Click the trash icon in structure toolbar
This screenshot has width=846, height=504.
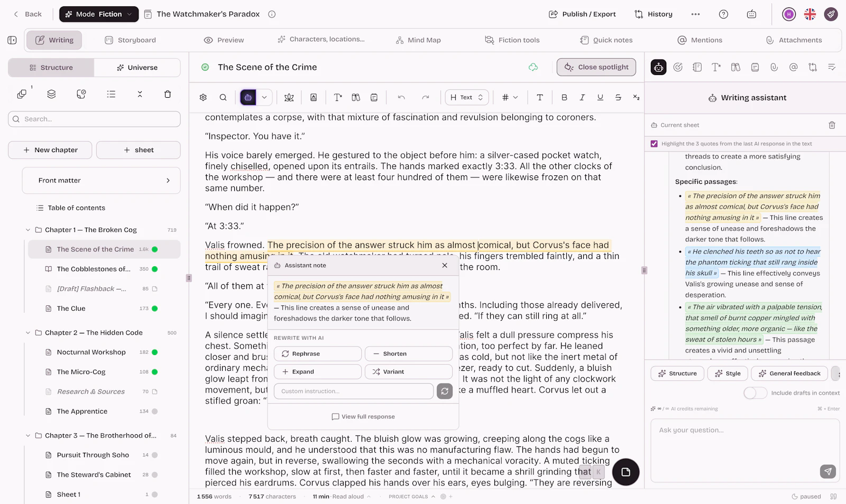[x=168, y=94]
